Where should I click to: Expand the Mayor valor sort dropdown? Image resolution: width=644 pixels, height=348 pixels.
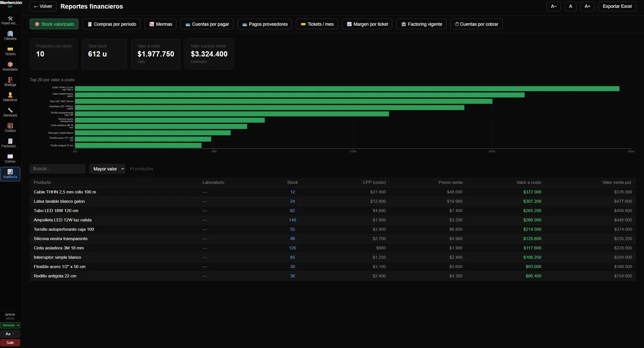(x=107, y=169)
